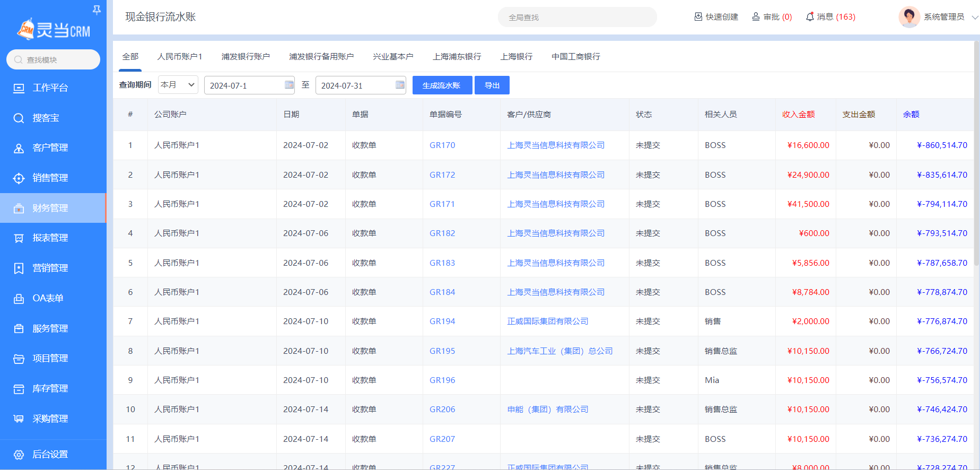
Task: Click the 审批 (0) approvals link
Action: coord(772,17)
